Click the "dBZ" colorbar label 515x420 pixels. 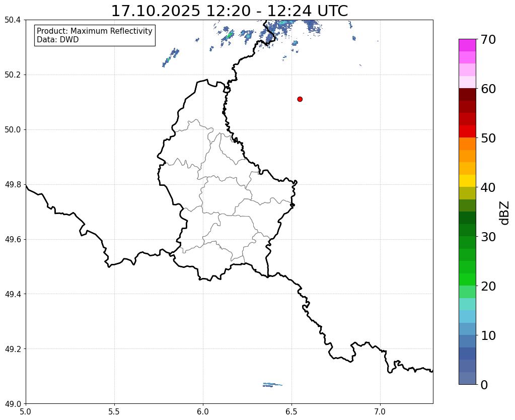point(505,213)
